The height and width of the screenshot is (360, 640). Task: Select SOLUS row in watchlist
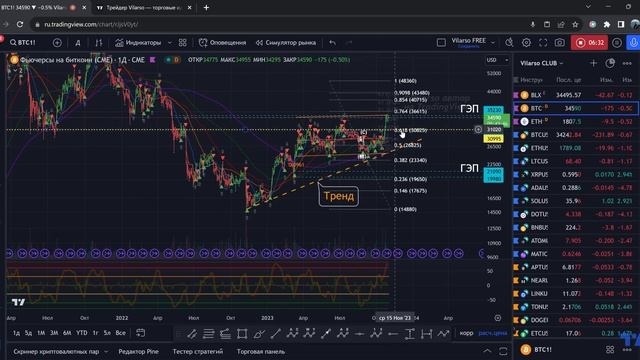[576, 201]
